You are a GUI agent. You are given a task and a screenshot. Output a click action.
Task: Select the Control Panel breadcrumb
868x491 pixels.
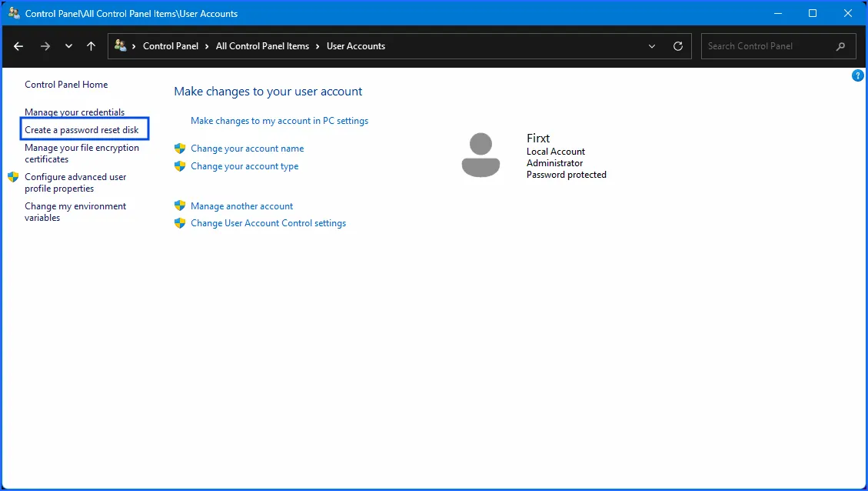click(171, 46)
